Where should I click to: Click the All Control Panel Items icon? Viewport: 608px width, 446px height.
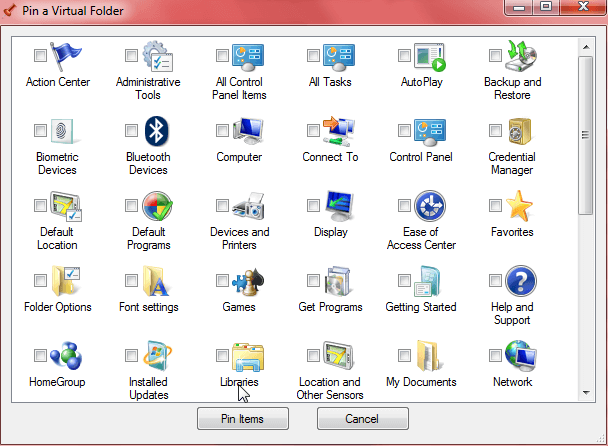tap(248, 57)
